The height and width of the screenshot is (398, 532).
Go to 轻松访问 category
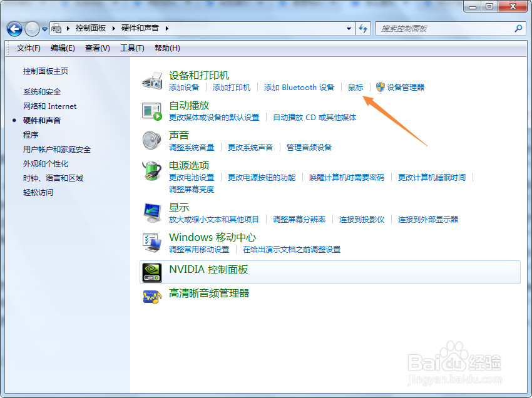pos(38,193)
